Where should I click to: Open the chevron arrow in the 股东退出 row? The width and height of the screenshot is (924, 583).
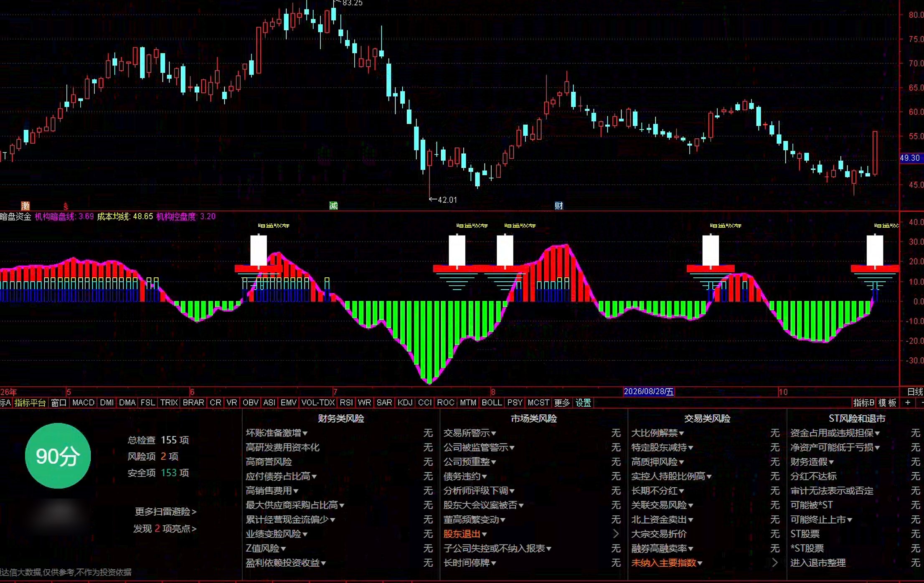click(x=615, y=534)
